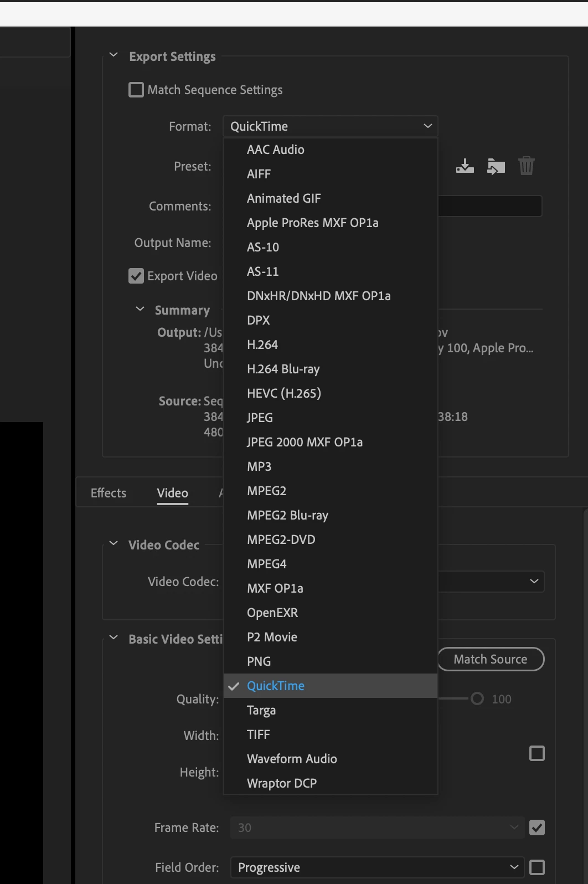Choose JPEG format option
This screenshot has width=588, height=884.
point(331,418)
